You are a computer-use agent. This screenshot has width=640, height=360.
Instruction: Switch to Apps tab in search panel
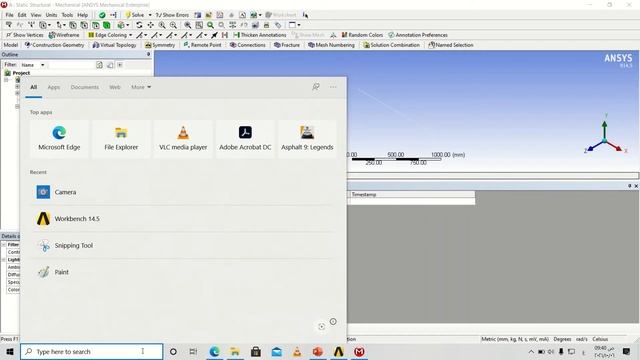point(53,87)
